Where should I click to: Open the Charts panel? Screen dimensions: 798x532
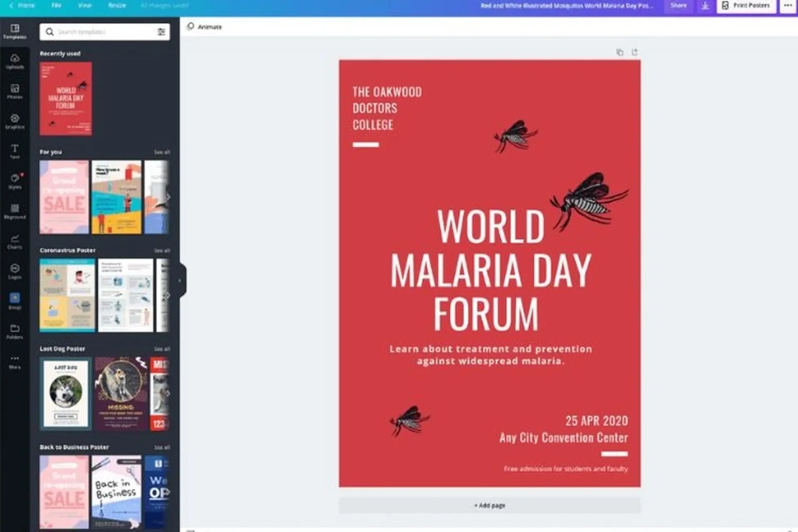coord(15,241)
